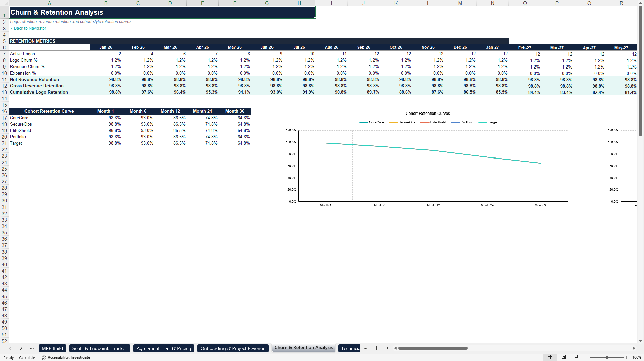The width and height of the screenshot is (644, 361).
Task: Click vertical scrollbar thumb
Action: tap(640, 71)
